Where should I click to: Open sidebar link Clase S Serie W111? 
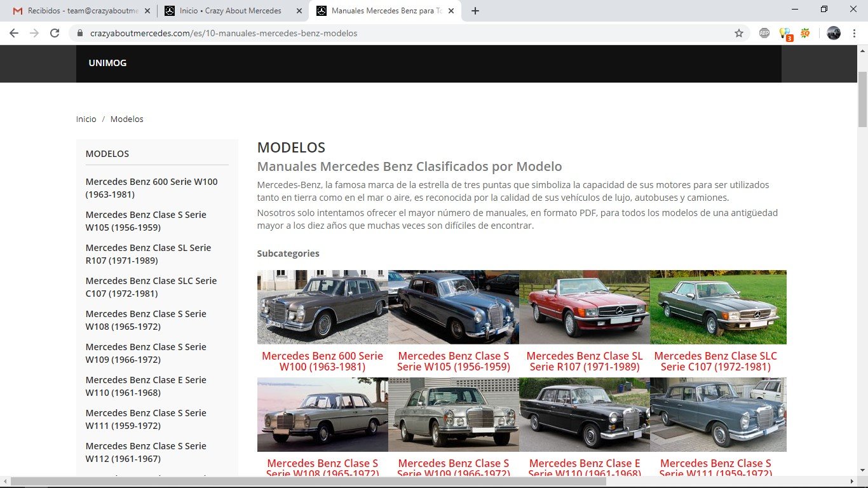146,419
